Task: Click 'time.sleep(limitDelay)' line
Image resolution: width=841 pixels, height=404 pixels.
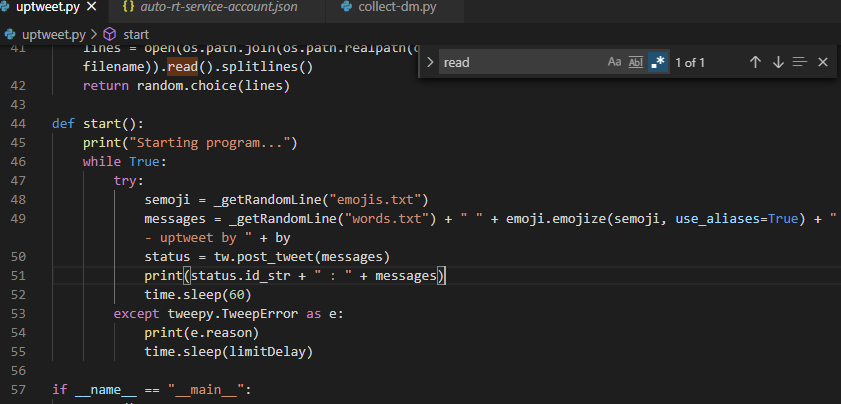Action: [228, 352]
